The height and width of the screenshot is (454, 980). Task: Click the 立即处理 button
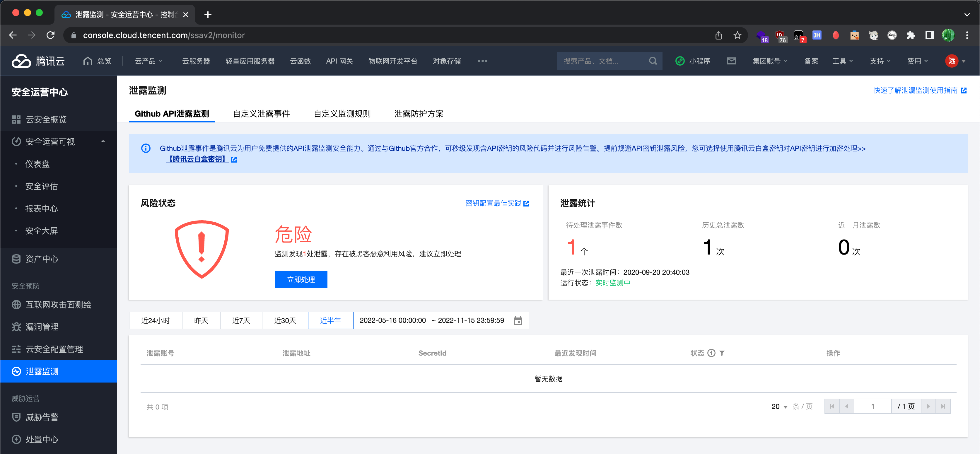pyautogui.click(x=301, y=279)
